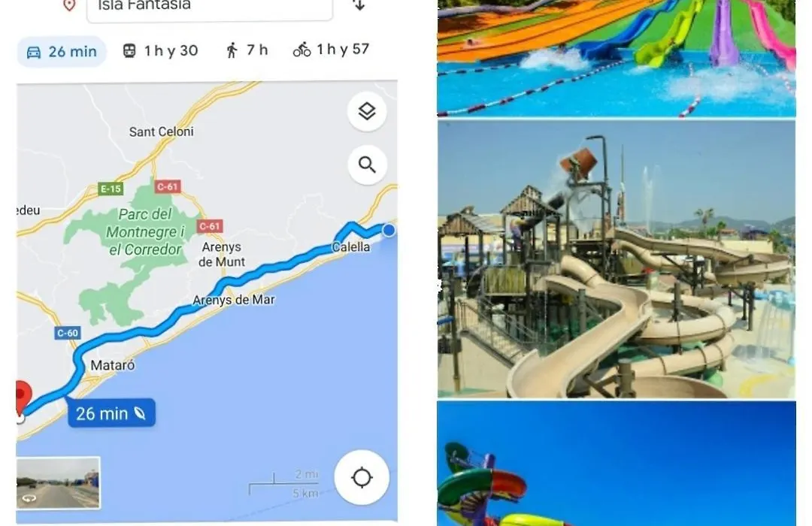Screen dimensions: 812x526
Task: Open the map layers button
Action: (x=367, y=111)
